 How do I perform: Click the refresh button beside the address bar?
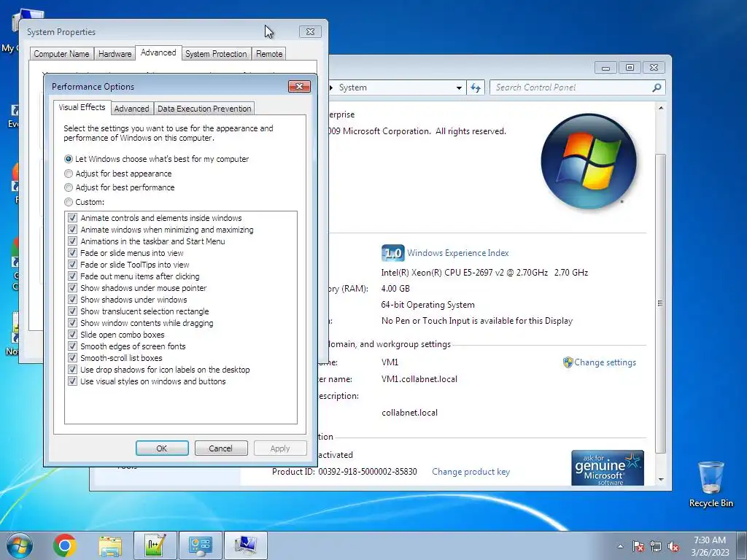[476, 87]
